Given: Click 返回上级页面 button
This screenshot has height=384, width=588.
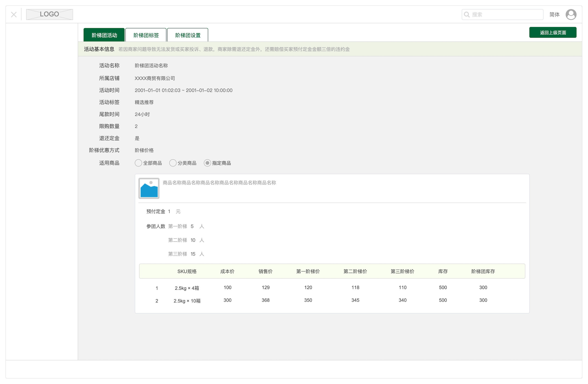Looking at the screenshot, I should [553, 32].
